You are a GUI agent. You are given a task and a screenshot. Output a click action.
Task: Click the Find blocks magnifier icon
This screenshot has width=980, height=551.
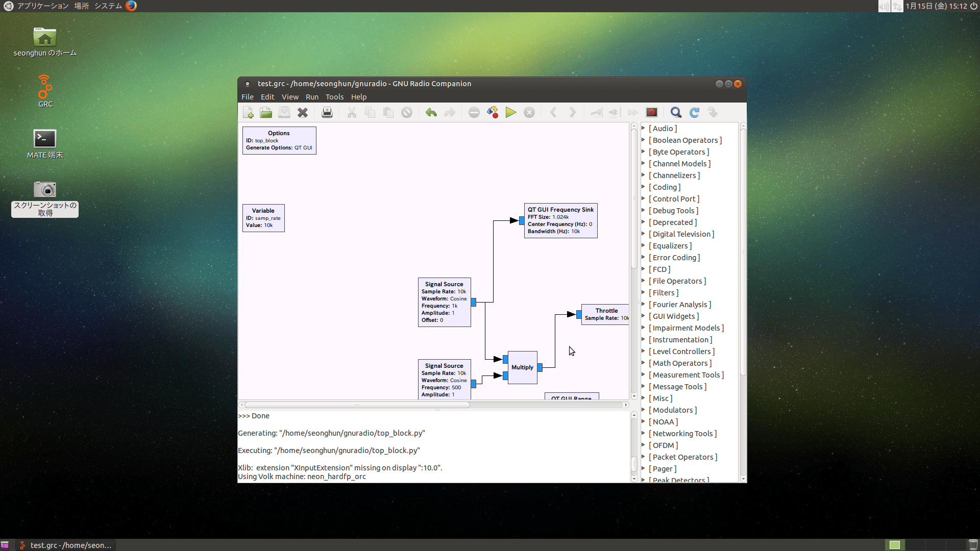676,113
